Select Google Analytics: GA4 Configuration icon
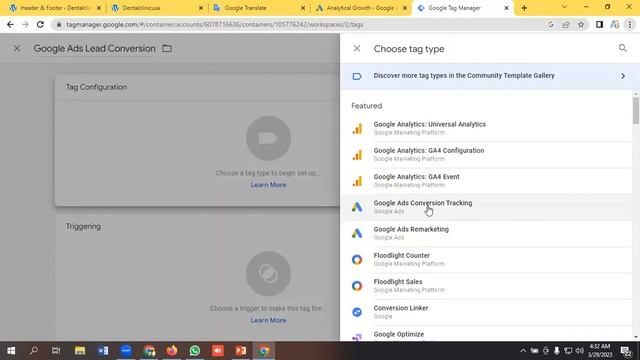The image size is (640, 360). coord(357,155)
